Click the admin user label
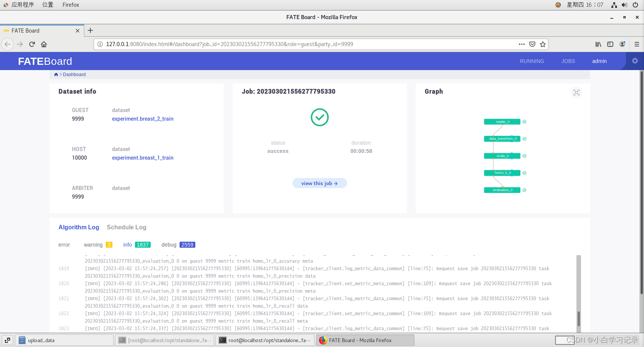Image resolution: width=644 pixels, height=347 pixels. click(x=599, y=61)
